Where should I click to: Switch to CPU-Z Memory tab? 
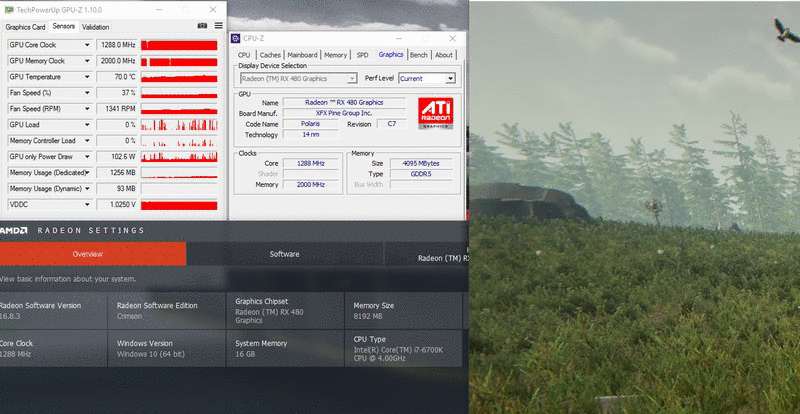click(x=335, y=55)
